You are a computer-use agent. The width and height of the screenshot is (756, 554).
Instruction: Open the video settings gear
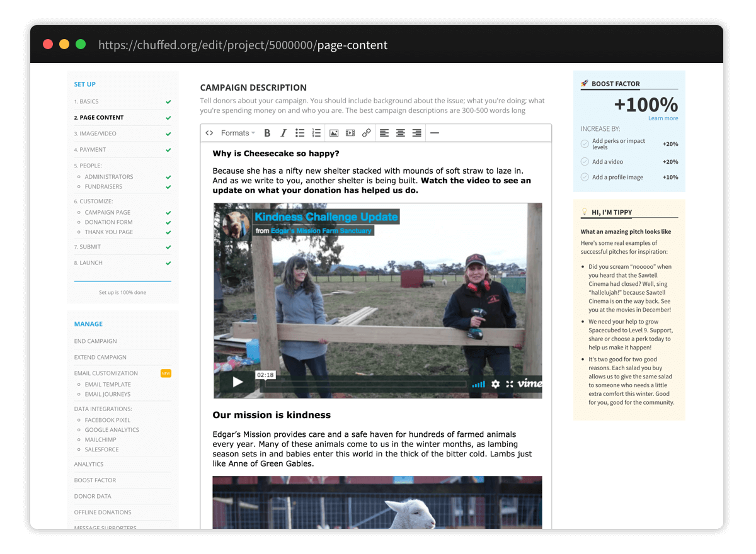[495, 383]
